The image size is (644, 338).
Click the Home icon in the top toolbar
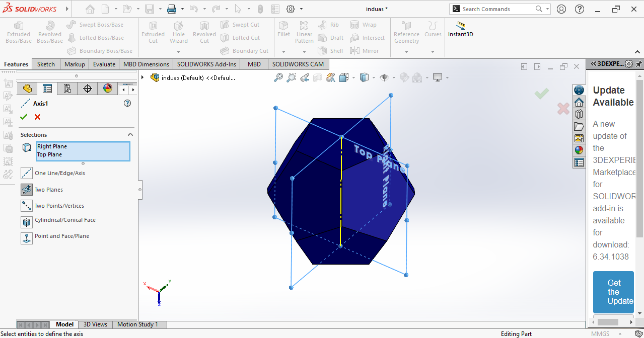pos(90,9)
